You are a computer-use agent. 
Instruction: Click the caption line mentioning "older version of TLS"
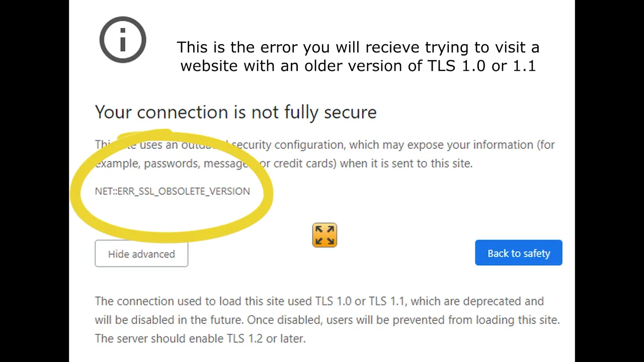358,66
